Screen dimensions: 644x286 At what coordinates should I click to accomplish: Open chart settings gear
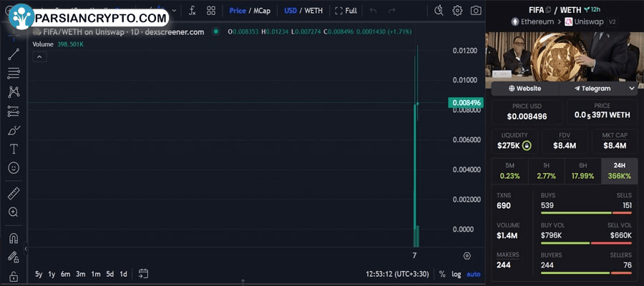[x=457, y=11]
